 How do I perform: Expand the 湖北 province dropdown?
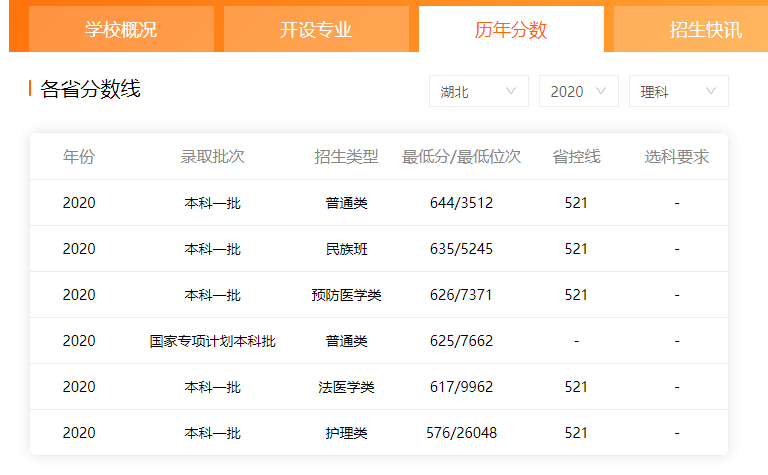point(478,91)
